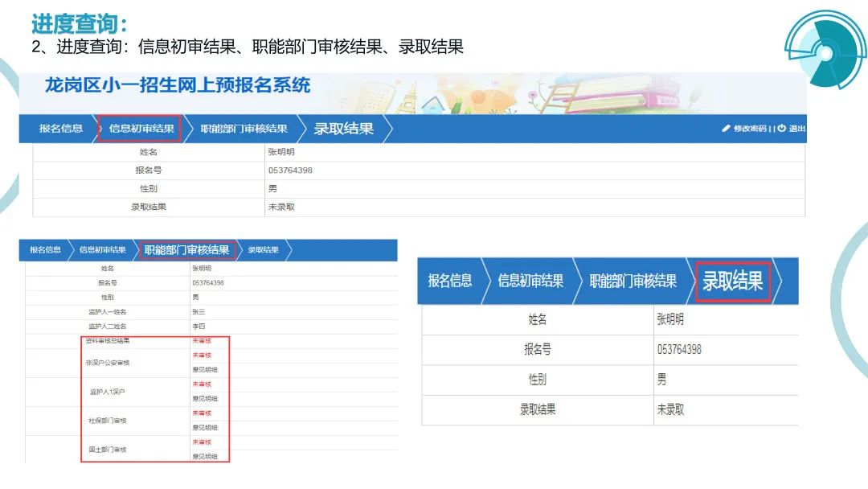Open small 录取结果 tab in bottom-left panel
The height and width of the screenshot is (489, 868).
click(x=263, y=250)
